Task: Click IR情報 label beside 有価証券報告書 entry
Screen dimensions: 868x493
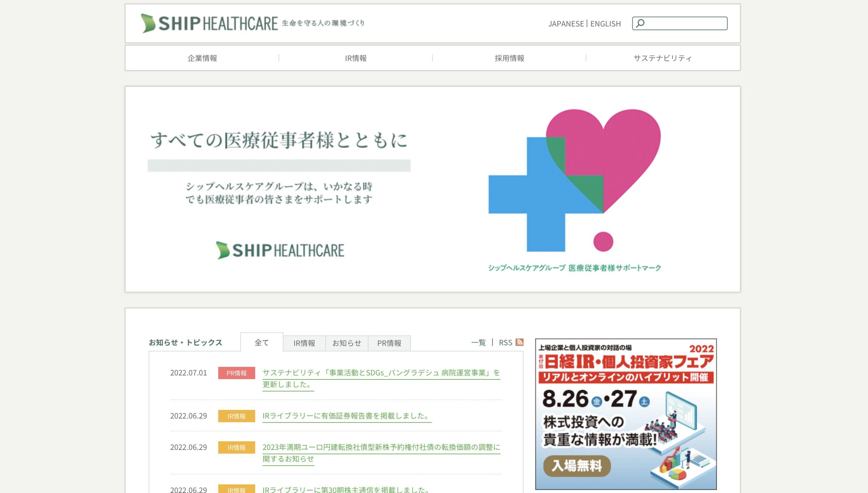Action: [x=236, y=416]
